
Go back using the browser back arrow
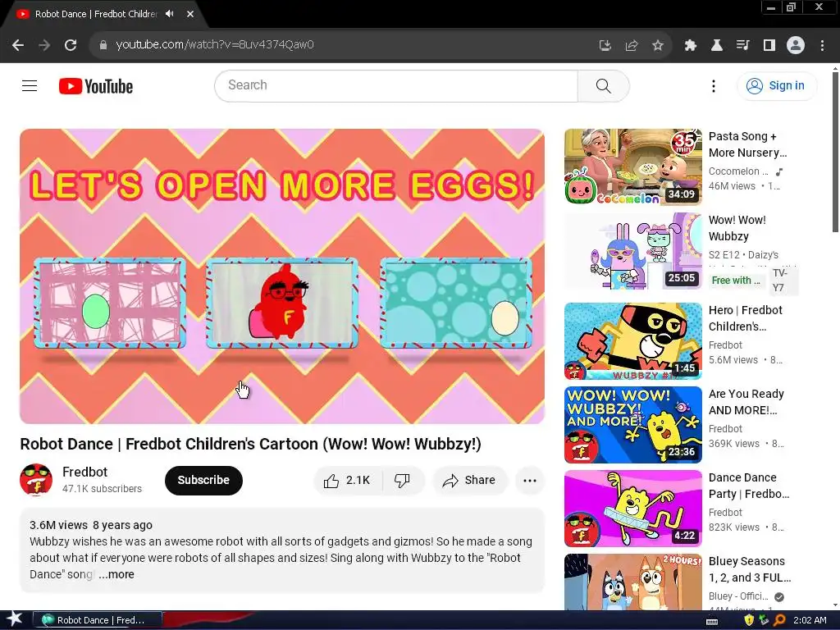tap(18, 45)
